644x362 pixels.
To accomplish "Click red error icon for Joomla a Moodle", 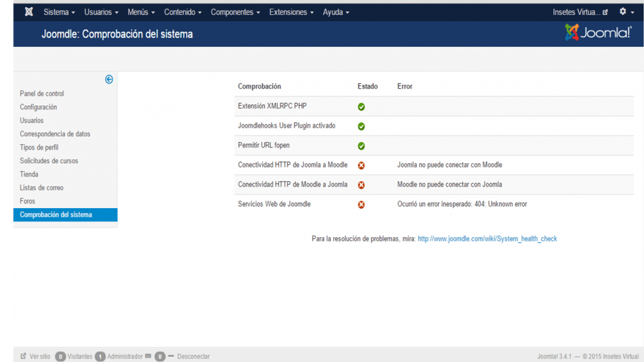I will 361,166.
